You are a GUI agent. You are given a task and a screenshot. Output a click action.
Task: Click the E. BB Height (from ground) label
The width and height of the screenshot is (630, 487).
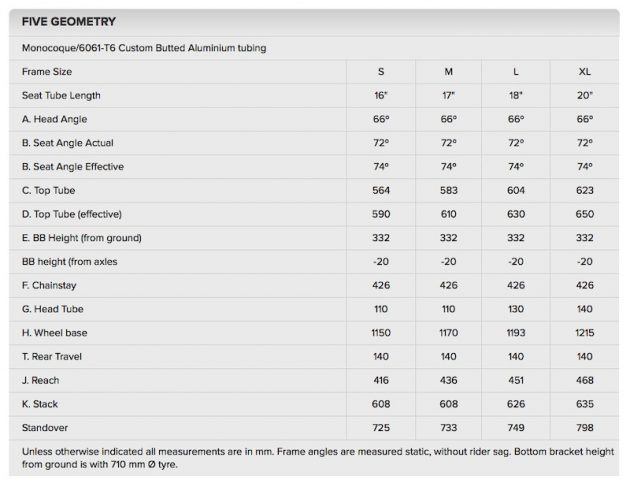click(x=82, y=238)
